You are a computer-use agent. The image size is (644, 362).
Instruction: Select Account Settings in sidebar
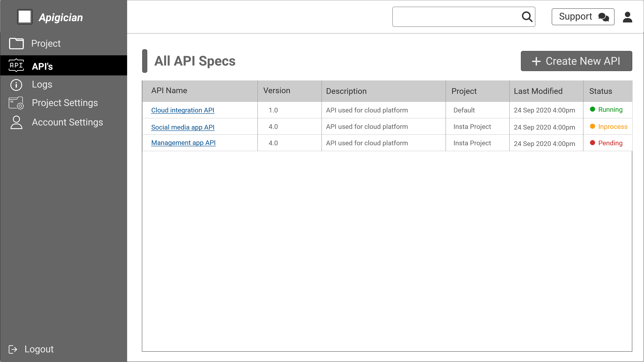pyautogui.click(x=67, y=122)
